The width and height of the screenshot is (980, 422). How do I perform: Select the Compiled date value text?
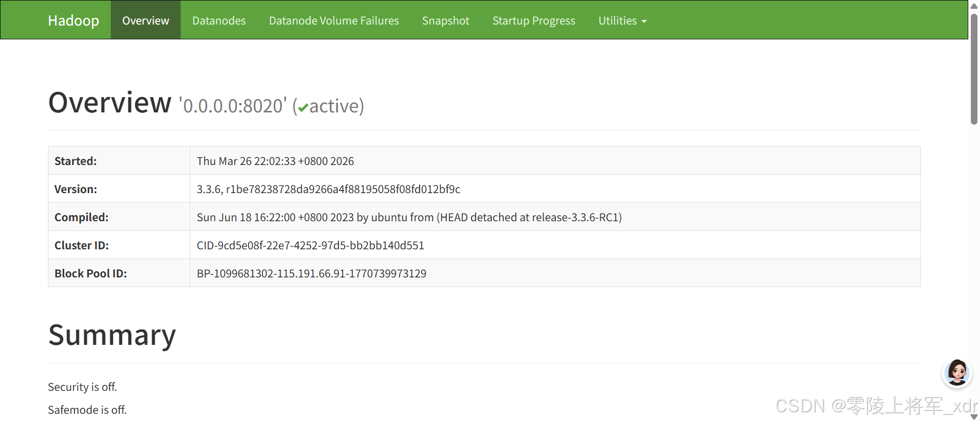pos(409,217)
